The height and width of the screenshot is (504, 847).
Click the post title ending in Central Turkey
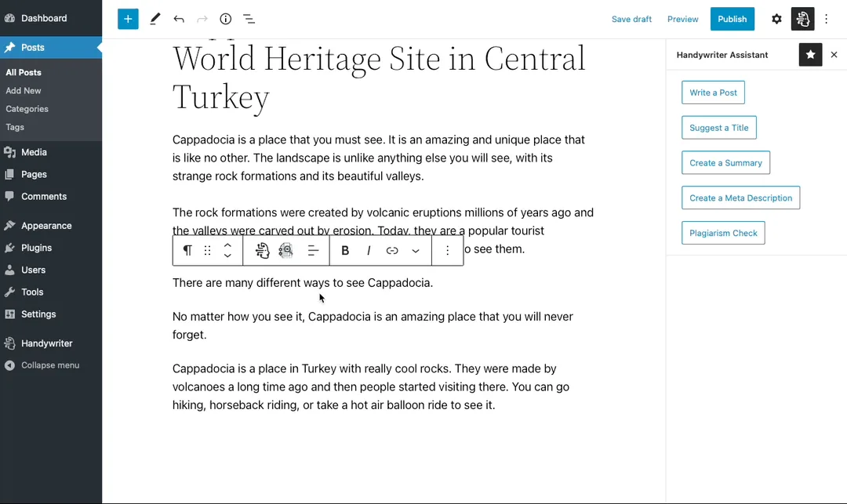coord(378,78)
